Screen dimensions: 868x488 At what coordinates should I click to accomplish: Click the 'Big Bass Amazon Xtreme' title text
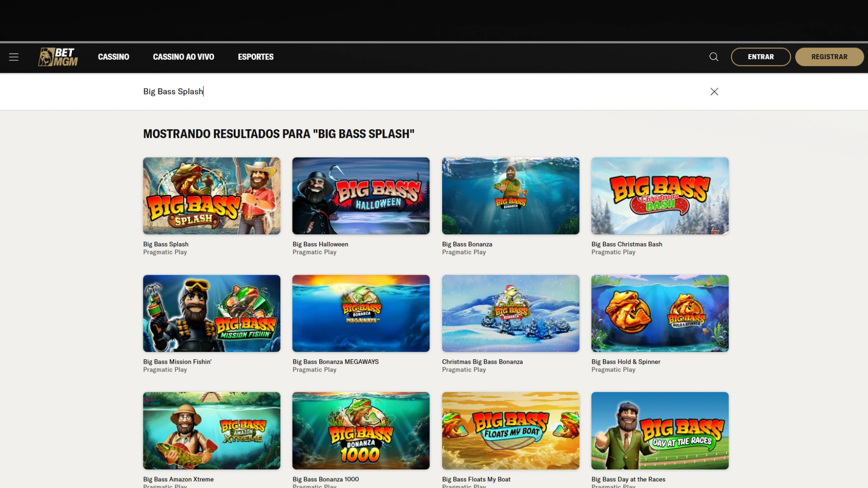178,479
